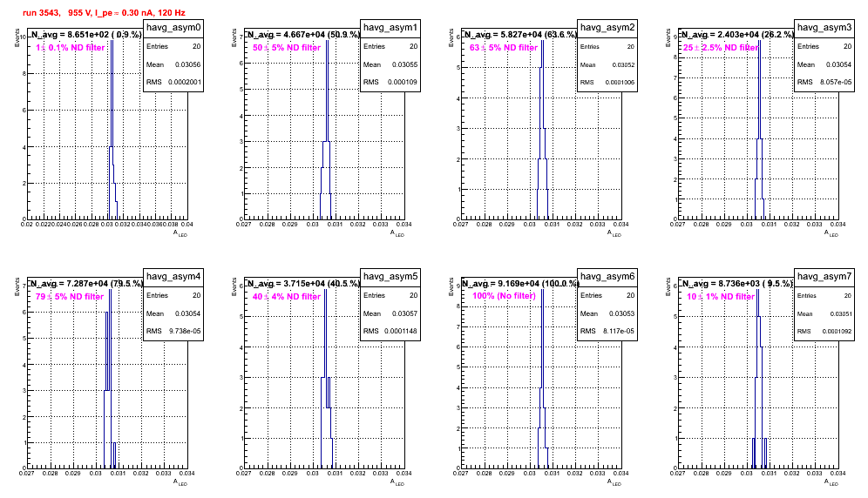The height and width of the screenshot is (498, 868).
Task: Select the havg_asym4 stats box title
Action: tap(173, 276)
